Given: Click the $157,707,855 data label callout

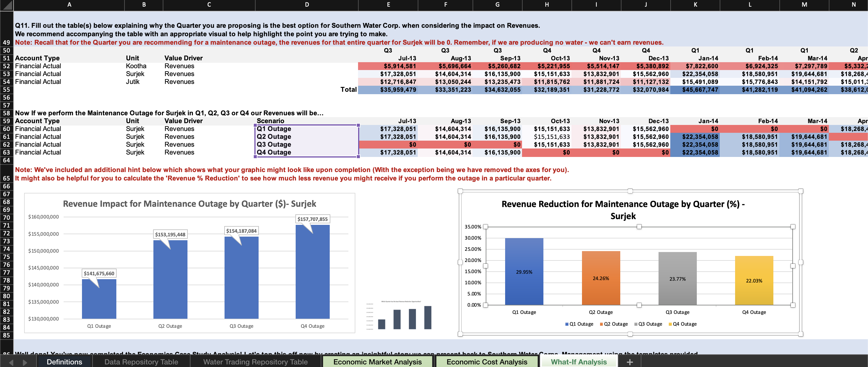Looking at the screenshot, I should point(313,219).
